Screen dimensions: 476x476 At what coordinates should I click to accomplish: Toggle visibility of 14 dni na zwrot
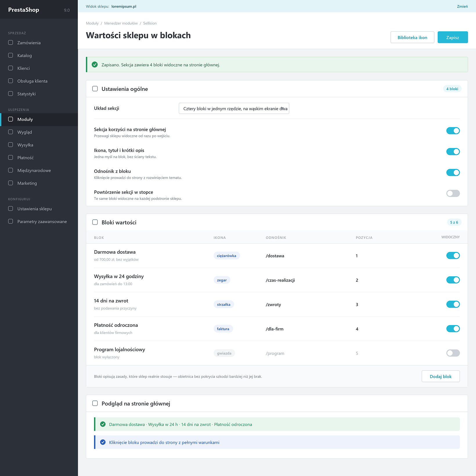click(x=453, y=304)
